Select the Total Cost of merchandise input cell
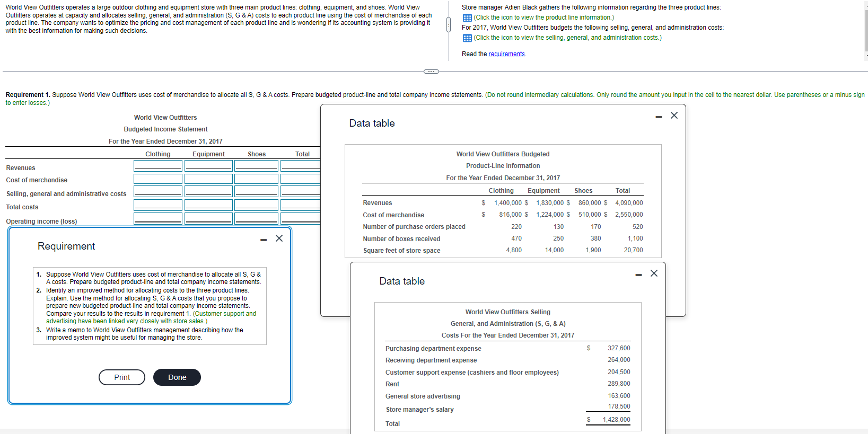 301,179
